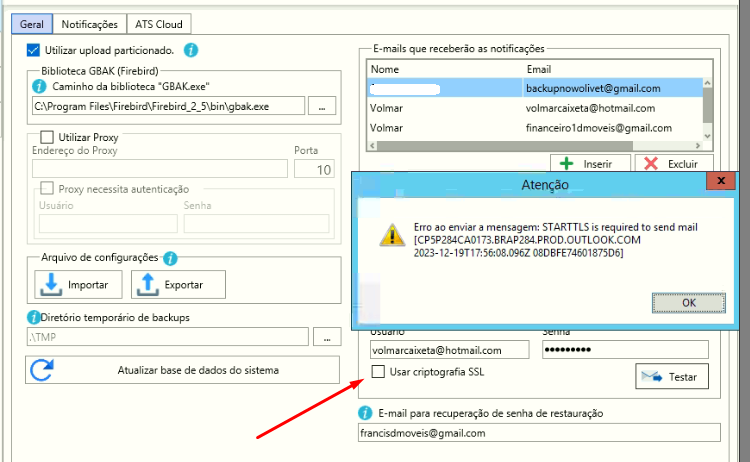Screen dimensions: 750x462
Task: Click the Importar configuration button
Action: 78,285
